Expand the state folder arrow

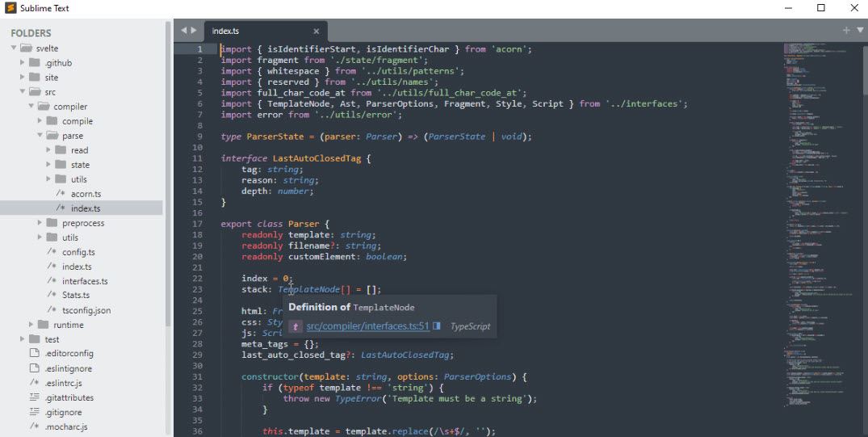click(x=48, y=165)
